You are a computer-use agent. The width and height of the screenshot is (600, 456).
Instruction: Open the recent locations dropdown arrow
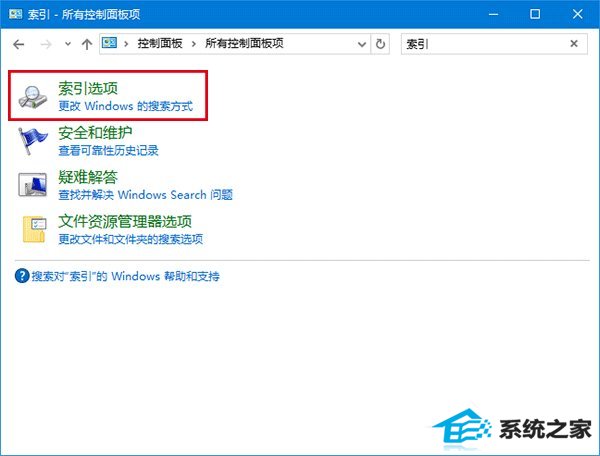68,44
